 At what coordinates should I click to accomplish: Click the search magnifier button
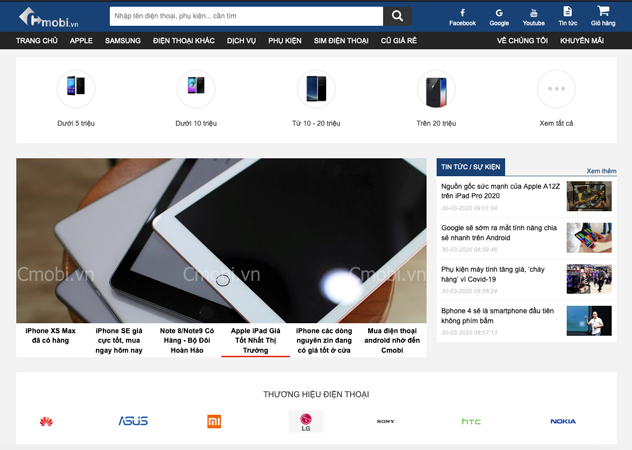(x=397, y=16)
